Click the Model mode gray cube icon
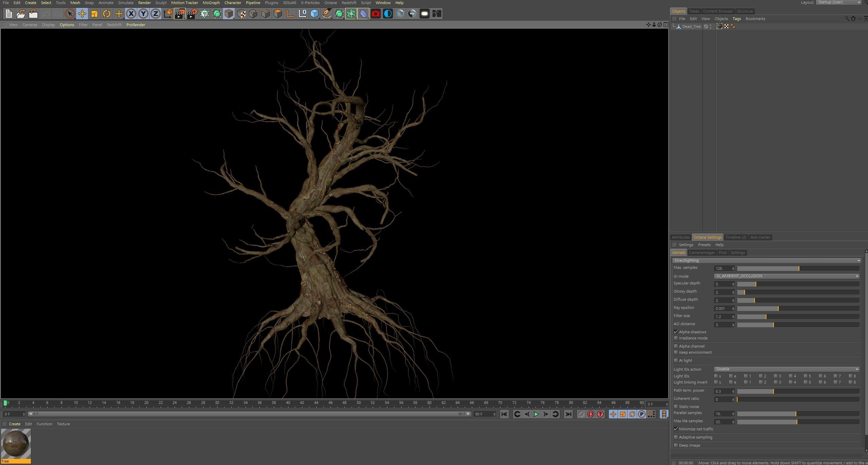 pyautogui.click(x=229, y=14)
